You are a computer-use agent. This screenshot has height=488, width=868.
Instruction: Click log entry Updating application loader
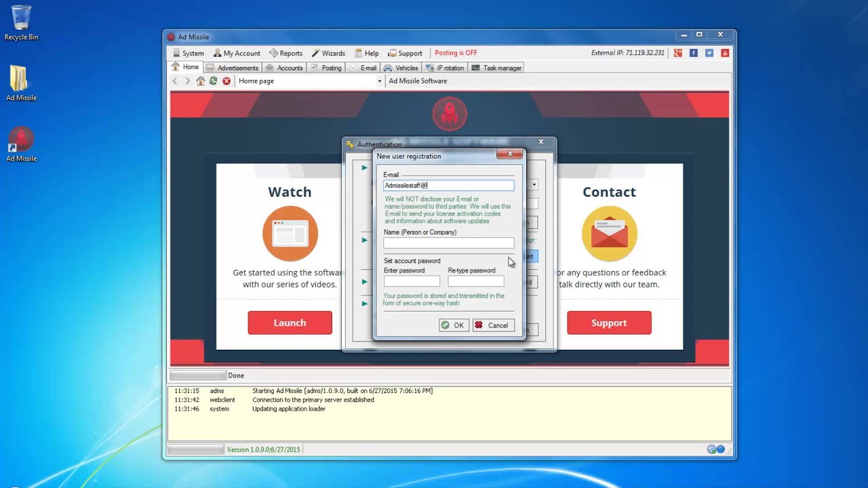click(x=289, y=409)
